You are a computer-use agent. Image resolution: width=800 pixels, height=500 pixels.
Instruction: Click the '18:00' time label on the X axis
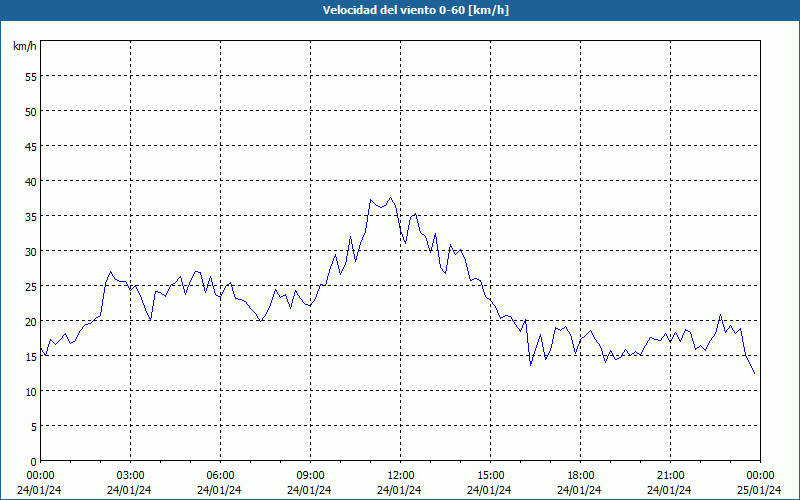pos(581,476)
